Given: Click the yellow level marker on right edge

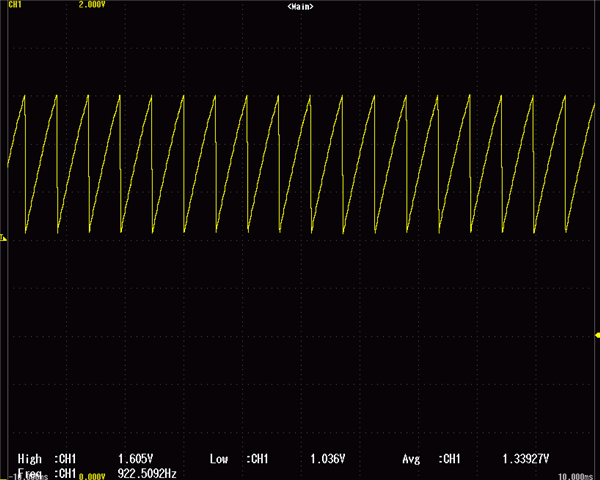Looking at the screenshot, I should [597, 335].
